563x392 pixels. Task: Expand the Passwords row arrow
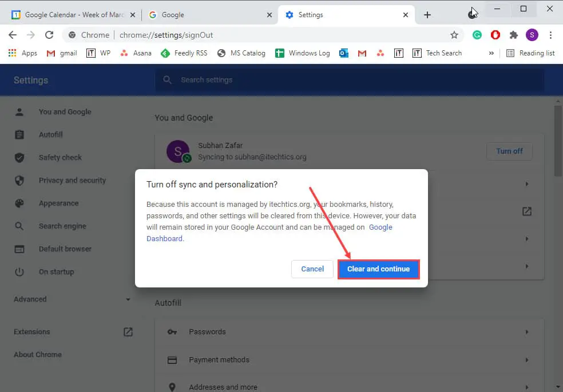point(526,331)
